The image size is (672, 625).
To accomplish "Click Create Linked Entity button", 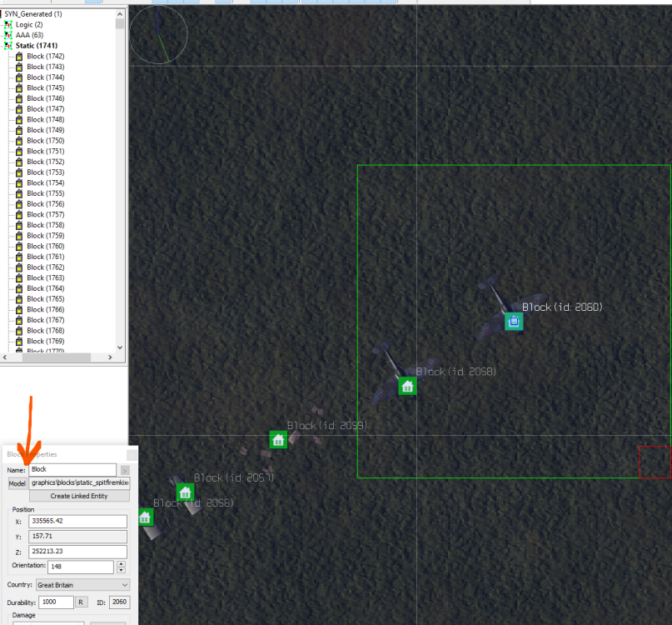I will (x=79, y=496).
